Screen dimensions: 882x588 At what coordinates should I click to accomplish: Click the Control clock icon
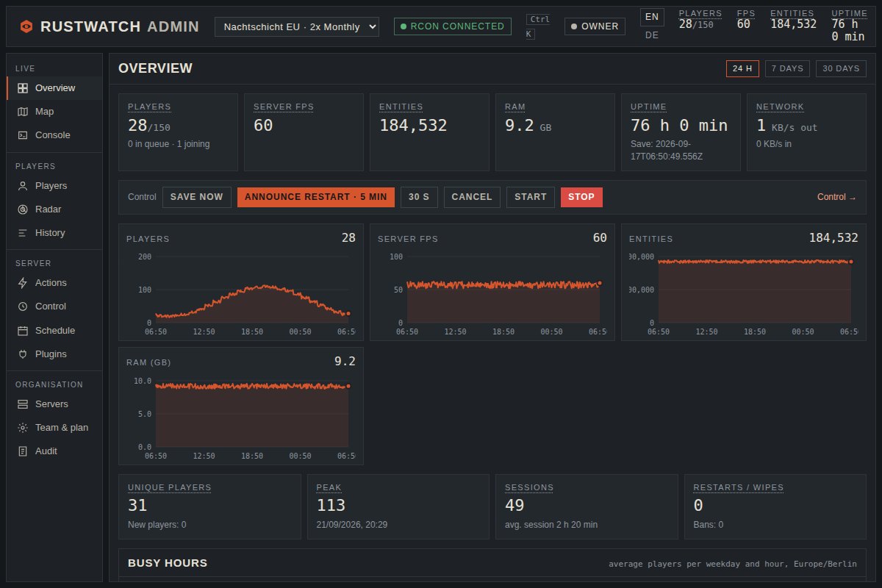point(23,306)
